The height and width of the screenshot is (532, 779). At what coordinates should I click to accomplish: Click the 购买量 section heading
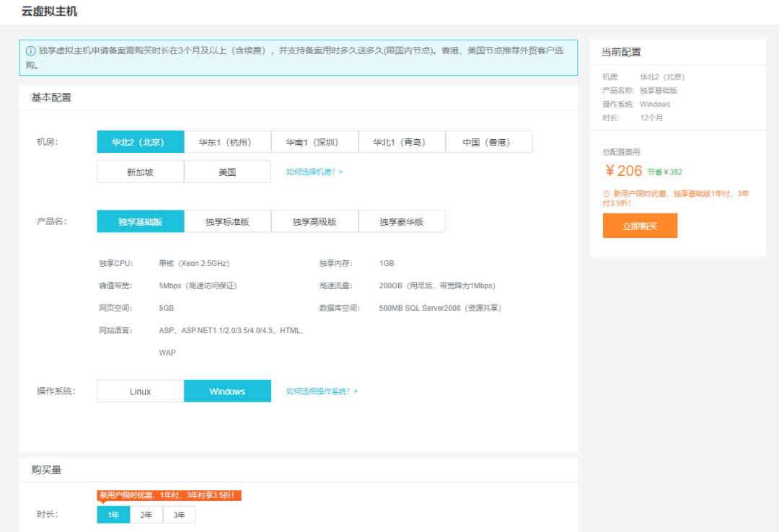pos(46,470)
